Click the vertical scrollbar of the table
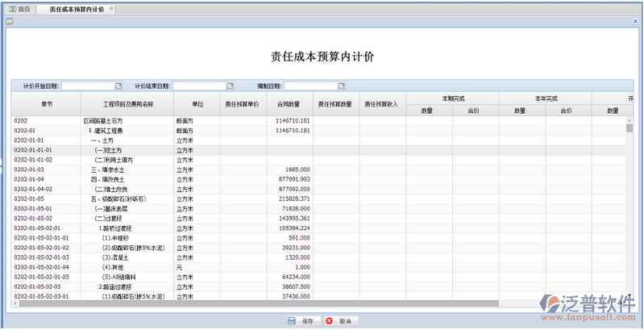The image size is (644, 330). click(x=629, y=210)
